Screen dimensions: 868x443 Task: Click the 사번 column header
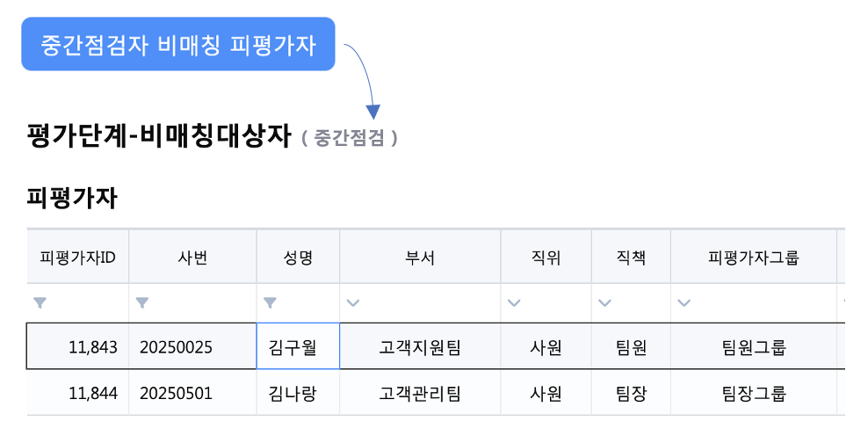192,258
